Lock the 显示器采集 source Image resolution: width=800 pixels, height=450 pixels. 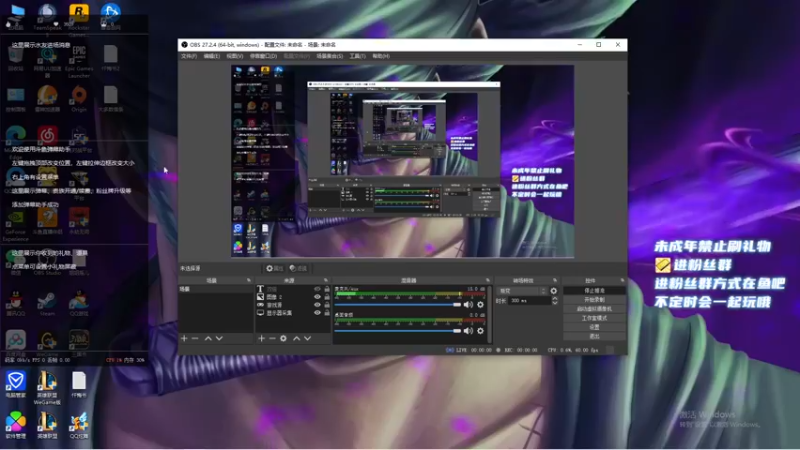click(327, 313)
